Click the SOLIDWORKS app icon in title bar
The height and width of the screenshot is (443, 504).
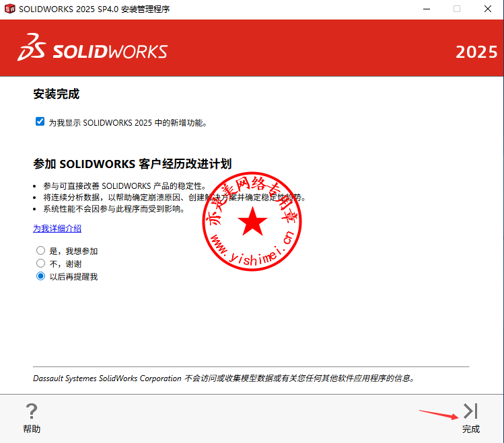9,9
